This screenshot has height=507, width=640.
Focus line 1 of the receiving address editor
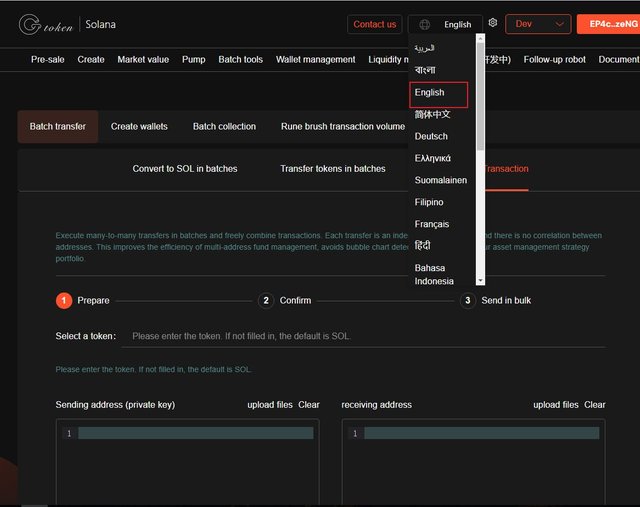click(x=482, y=433)
